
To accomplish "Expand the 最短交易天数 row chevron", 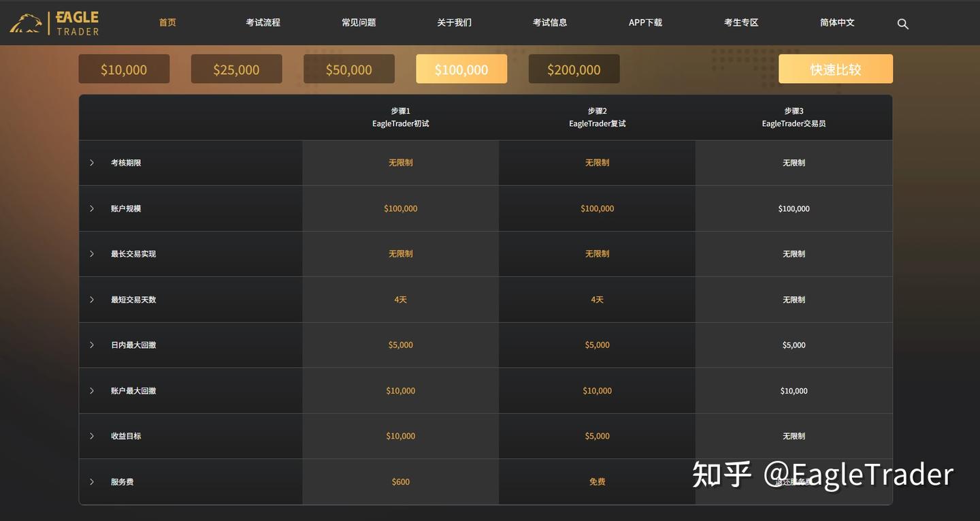I will point(92,300).
